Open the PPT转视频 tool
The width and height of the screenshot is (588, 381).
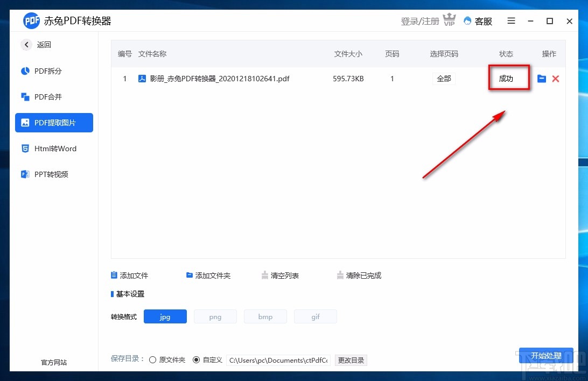[x=54, y=174]
